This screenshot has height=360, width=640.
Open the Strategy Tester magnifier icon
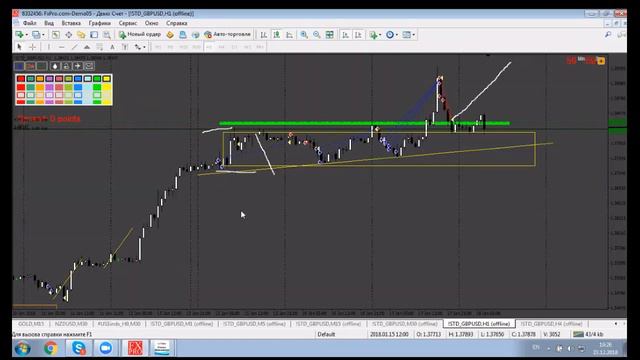[x=107, y=35]
